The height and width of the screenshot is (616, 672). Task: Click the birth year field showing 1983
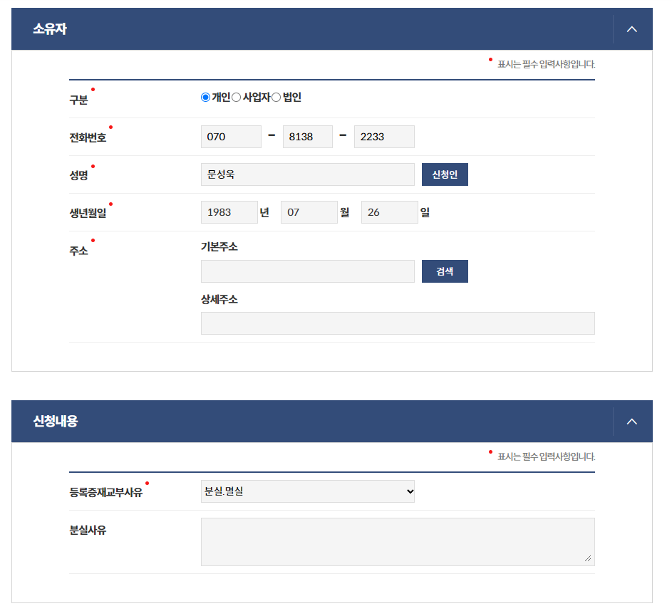229,212
